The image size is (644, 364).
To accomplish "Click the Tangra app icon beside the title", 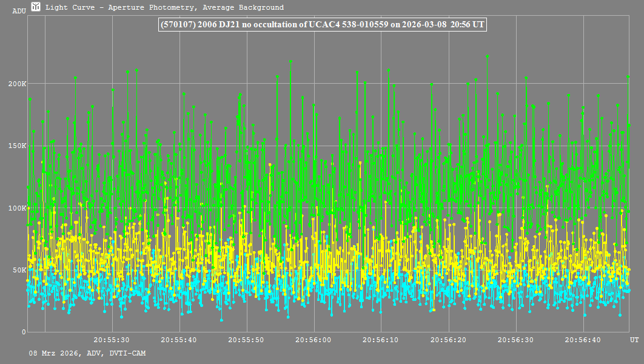I will tap(36, 7).
